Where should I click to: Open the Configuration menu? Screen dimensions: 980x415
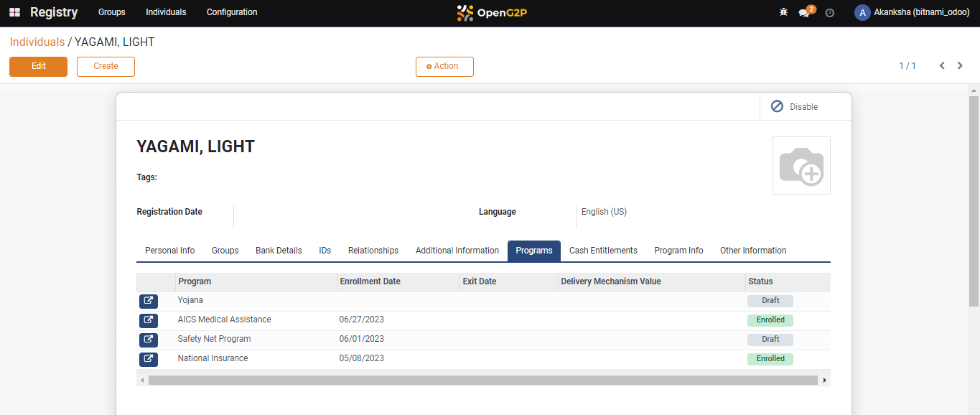(231, 13)
